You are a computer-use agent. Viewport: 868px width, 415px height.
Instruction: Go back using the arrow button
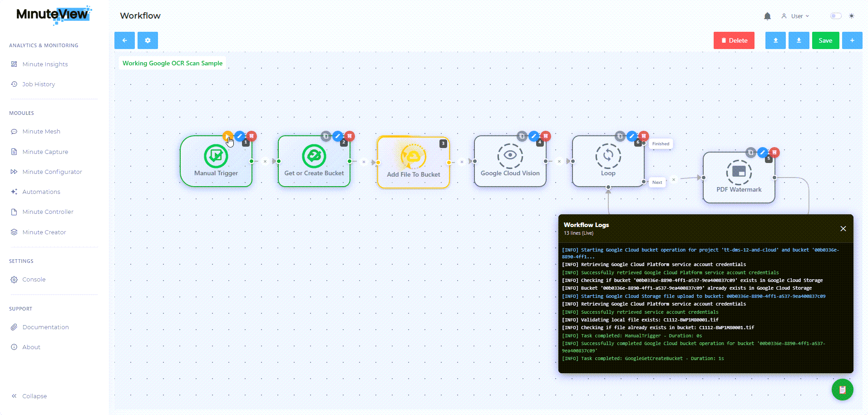tap(124, 40)
